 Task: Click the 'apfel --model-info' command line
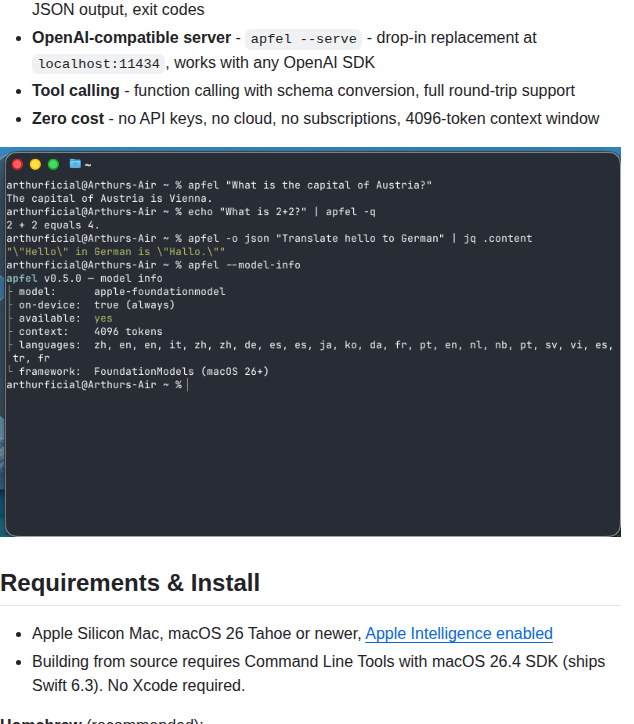point(244,265)
